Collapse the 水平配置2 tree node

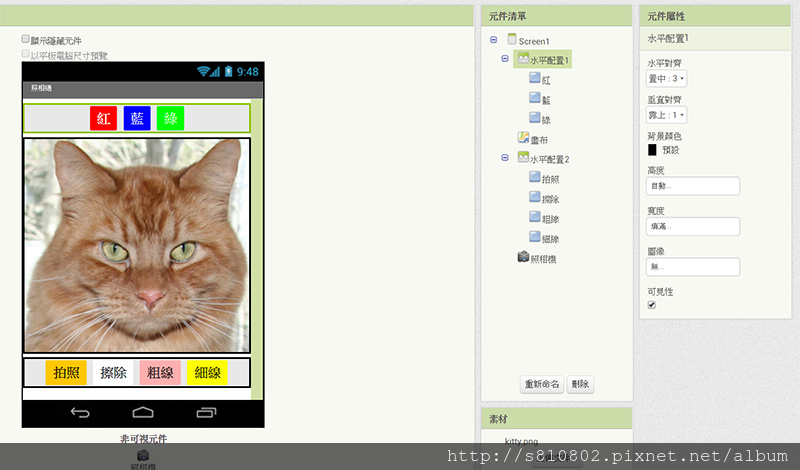pos(505,158)
